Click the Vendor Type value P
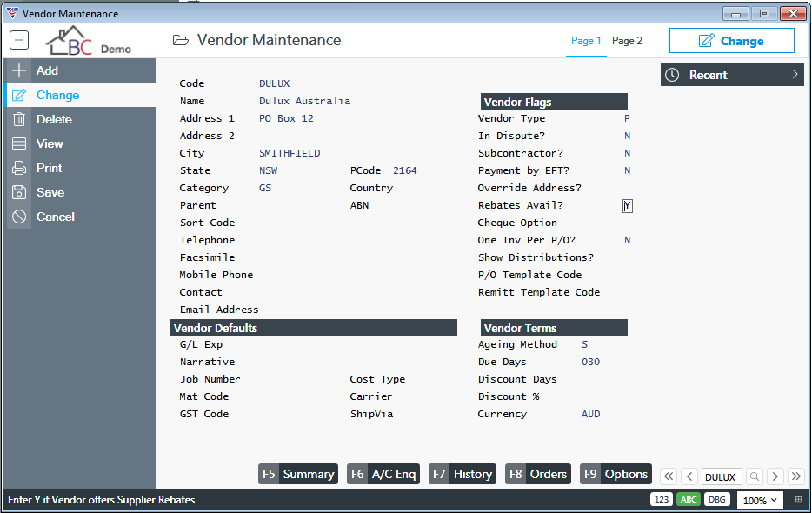Viewport: 812px width, 513px height. pyautogui.click(x=627, y=118)
